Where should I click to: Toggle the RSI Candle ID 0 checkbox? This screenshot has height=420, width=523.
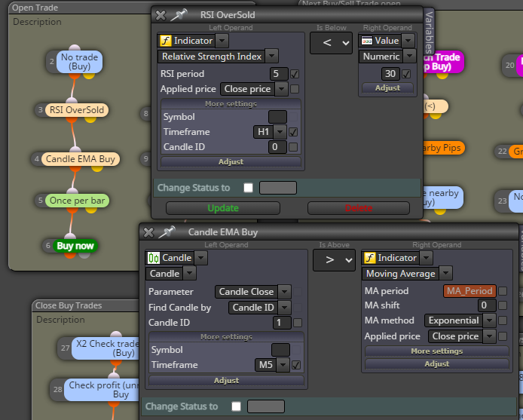click(293, 147)
